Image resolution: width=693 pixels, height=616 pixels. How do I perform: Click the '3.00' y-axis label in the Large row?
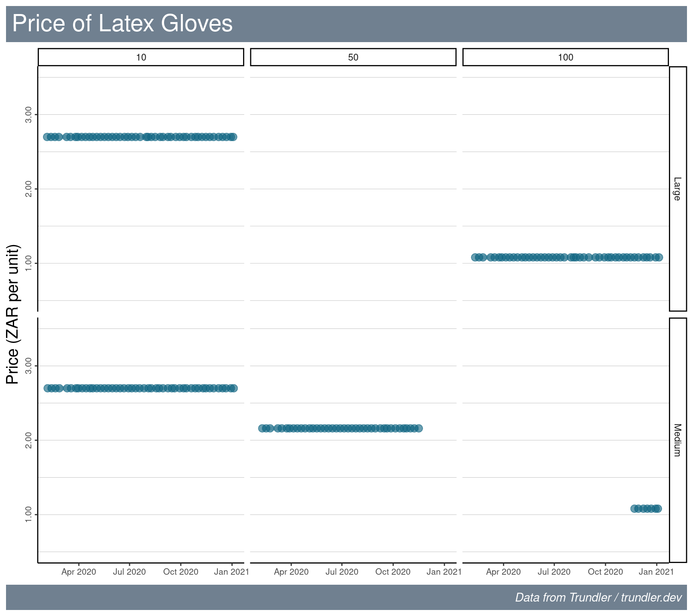coord(28,115)
